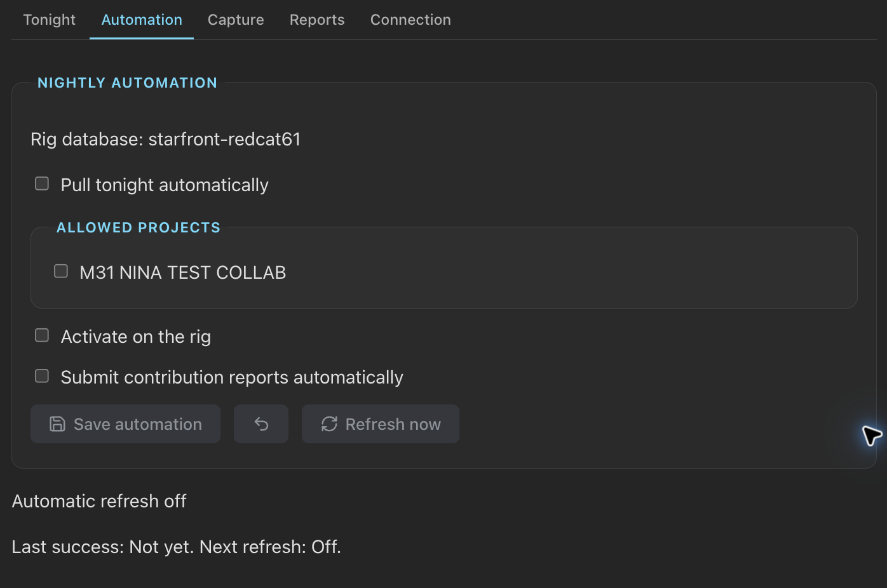Click the ALLOWED PROJECTS heading
Image resolution: width=887 pixels, height=588 pixels.
coord(139,227)
